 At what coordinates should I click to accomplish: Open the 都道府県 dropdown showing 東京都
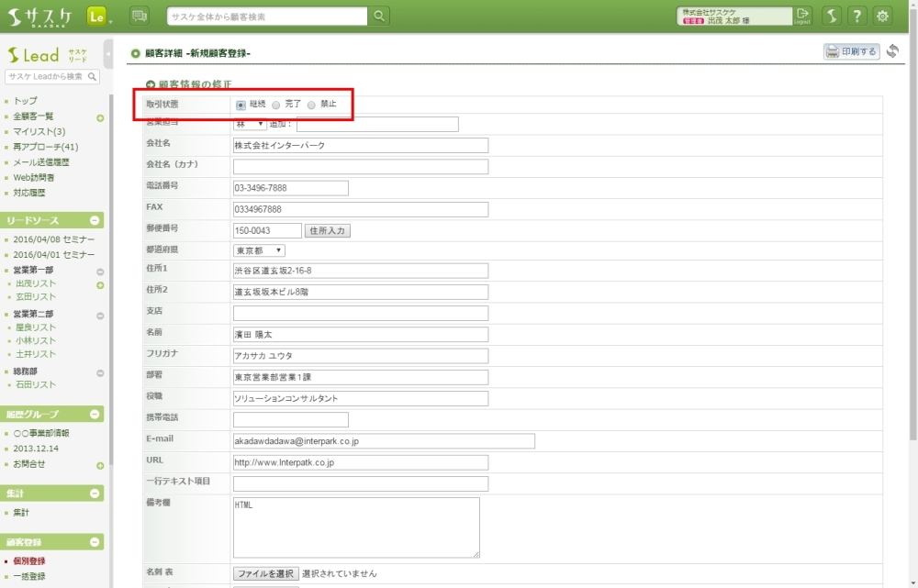point(259,250)
